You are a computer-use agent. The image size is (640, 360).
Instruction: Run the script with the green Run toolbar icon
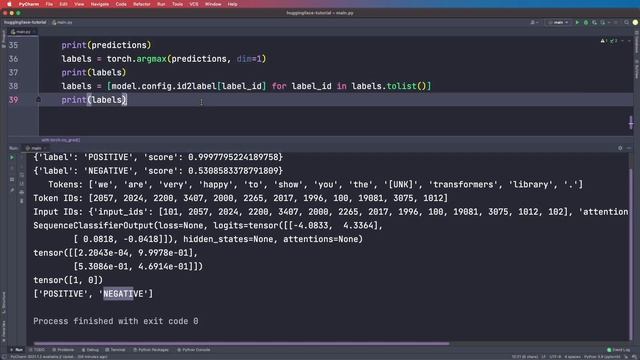[577, 22]
